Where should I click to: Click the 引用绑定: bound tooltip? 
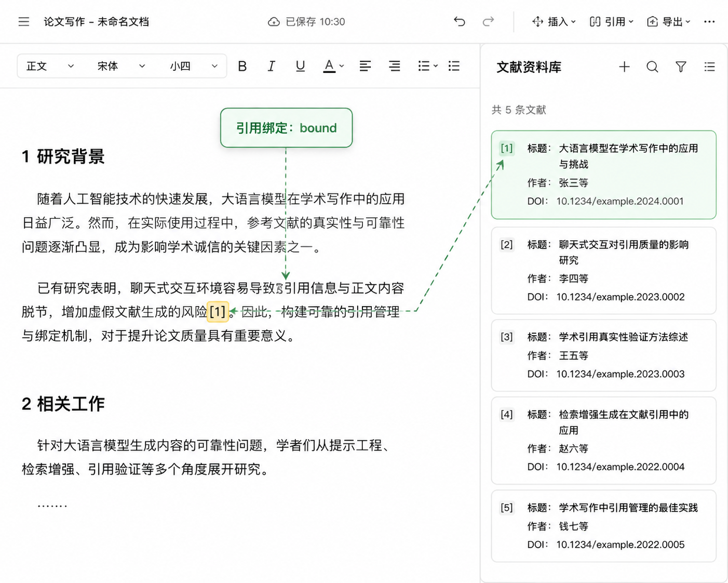coord(286,128)
